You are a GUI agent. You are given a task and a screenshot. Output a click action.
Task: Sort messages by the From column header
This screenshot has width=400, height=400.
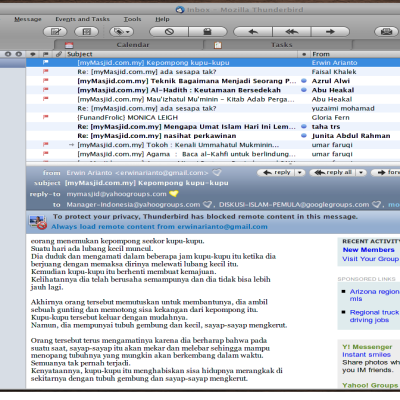pyautogui.click(x=321, y=54)
